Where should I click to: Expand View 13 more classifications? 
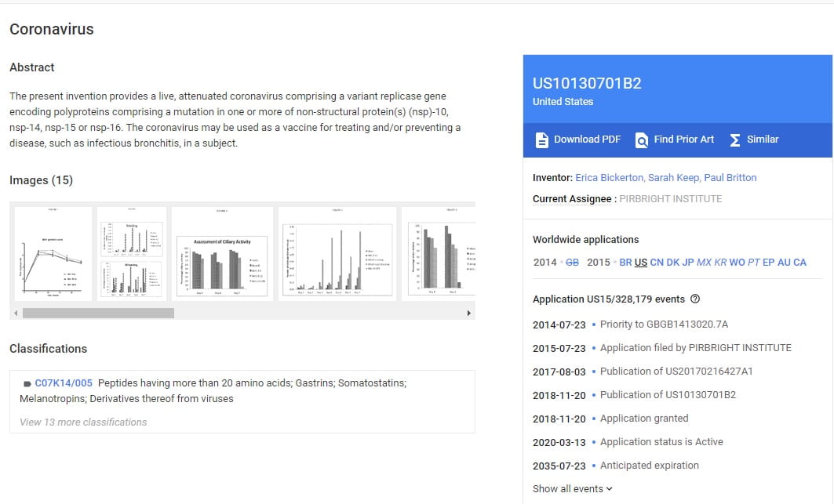pos(83,422)
